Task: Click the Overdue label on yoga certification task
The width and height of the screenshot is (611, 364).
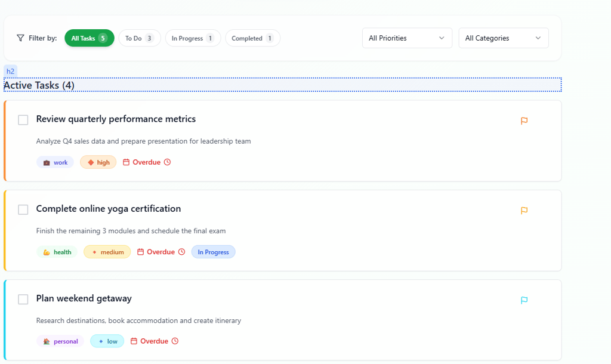Action: pyautogui.click(x=161, y=252)
